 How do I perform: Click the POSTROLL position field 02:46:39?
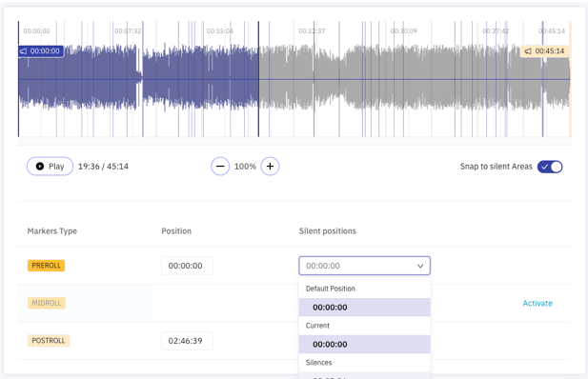click(187, 341)
